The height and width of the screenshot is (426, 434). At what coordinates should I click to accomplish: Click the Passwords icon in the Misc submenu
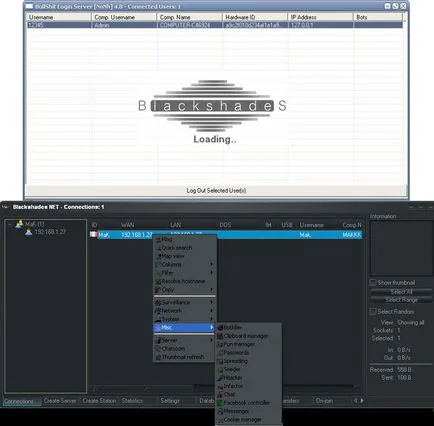(x=220, y=353)
